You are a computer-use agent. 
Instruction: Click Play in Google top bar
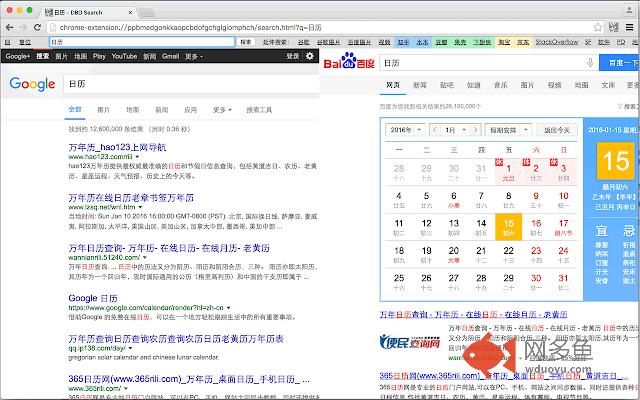(x=99, y=56)
